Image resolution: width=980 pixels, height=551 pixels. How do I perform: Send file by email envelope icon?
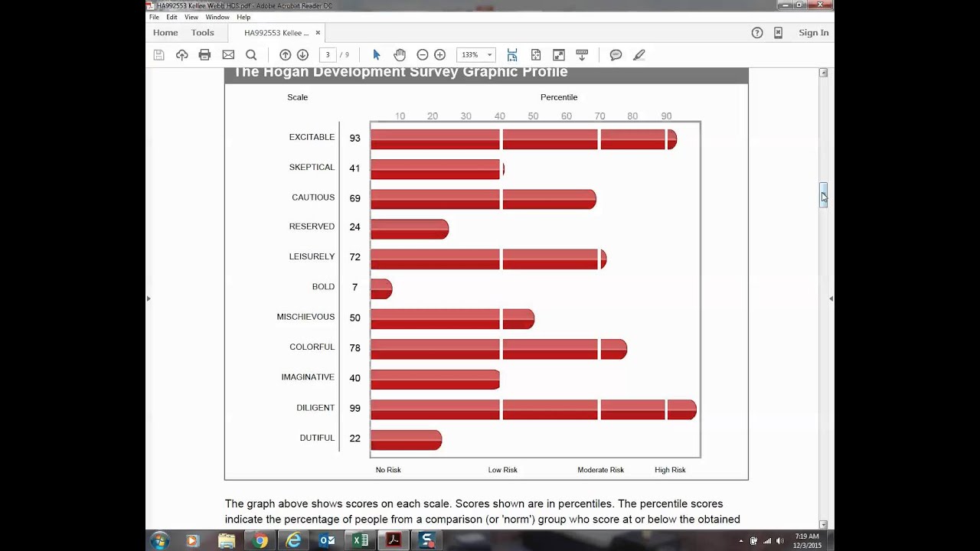228,54
